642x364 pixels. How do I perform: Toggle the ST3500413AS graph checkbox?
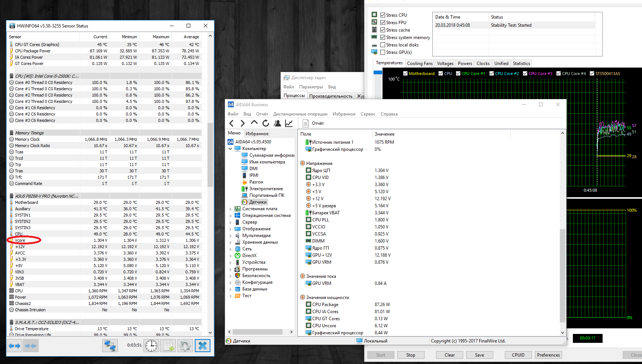pyautogui.click(x=592, y=74)
